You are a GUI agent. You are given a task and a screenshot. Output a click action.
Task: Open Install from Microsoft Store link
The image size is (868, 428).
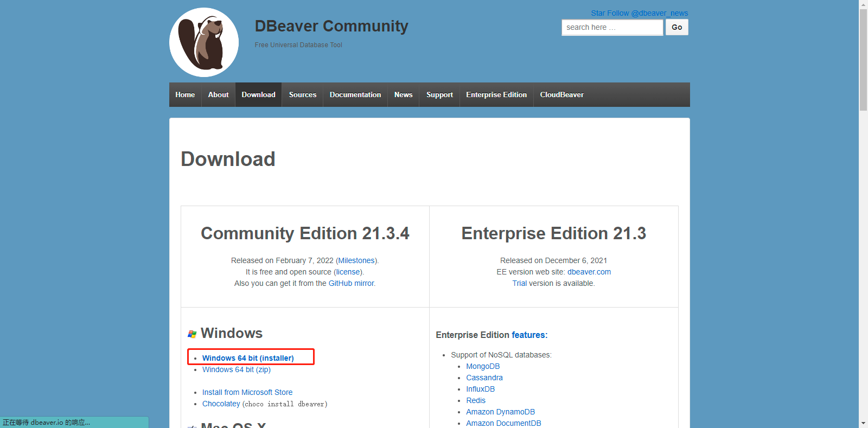pyautogui.click(x=247, y=392)
